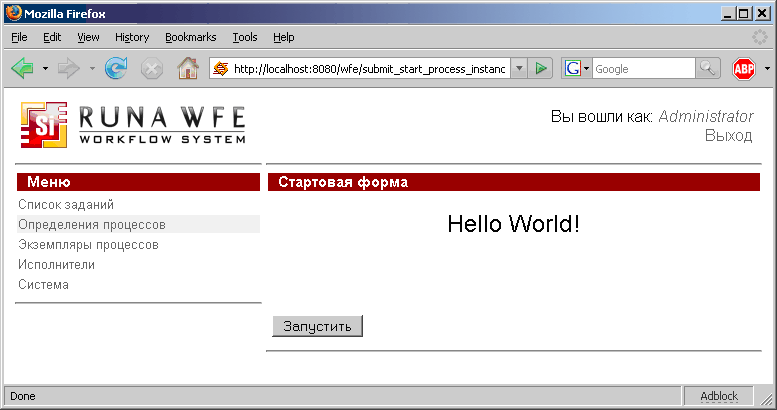Focus the Google search box
Viewport: 777px width, 410px height.
644,68
